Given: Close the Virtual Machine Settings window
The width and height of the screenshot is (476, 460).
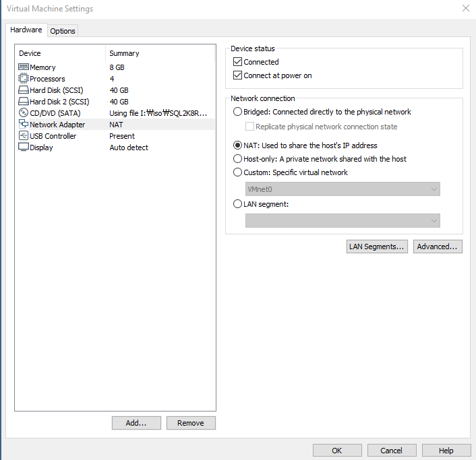Looking at the screenshot, I should (x=466, y=8).
